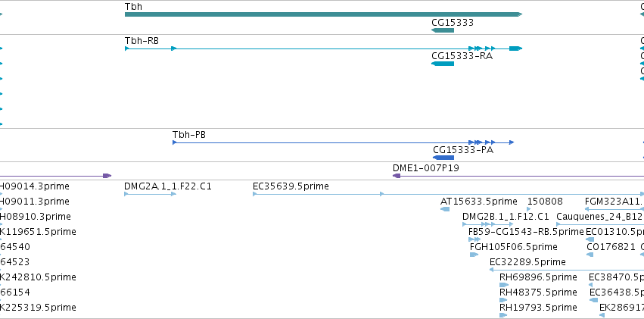Select the CG15333-RA transcript arrow glyph
The height and width of the screenshot is (319, 644).
443,64
